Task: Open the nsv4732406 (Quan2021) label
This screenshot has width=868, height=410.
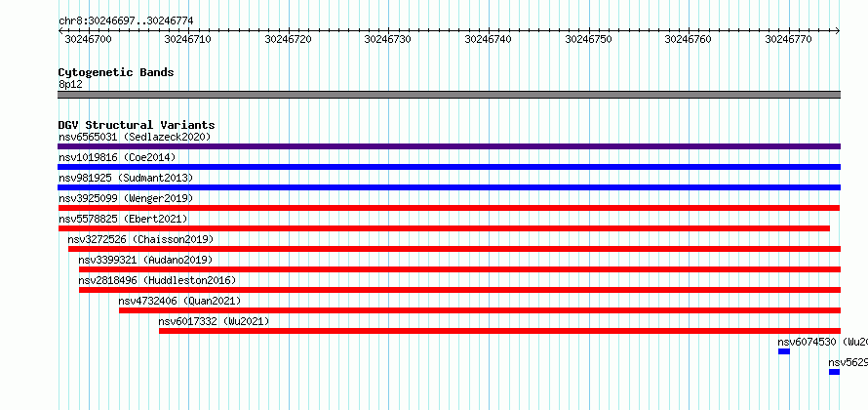Action: [x=179, y=301]
